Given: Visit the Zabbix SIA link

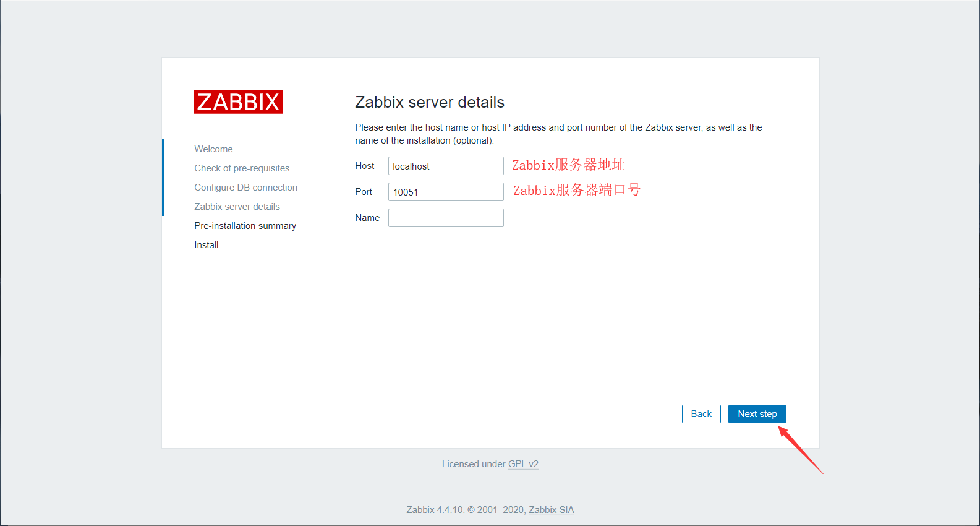Looking at the screenshot, I should 552,510.
